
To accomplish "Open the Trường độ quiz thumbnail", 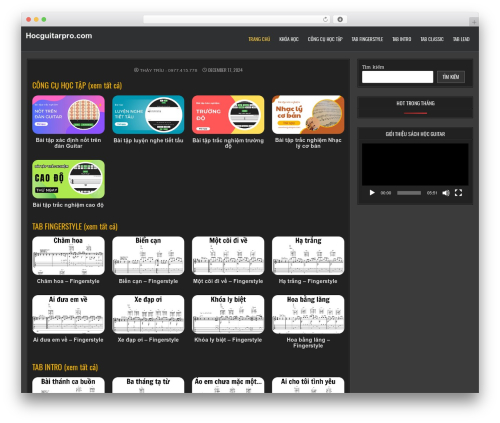I will click(228, 115).
